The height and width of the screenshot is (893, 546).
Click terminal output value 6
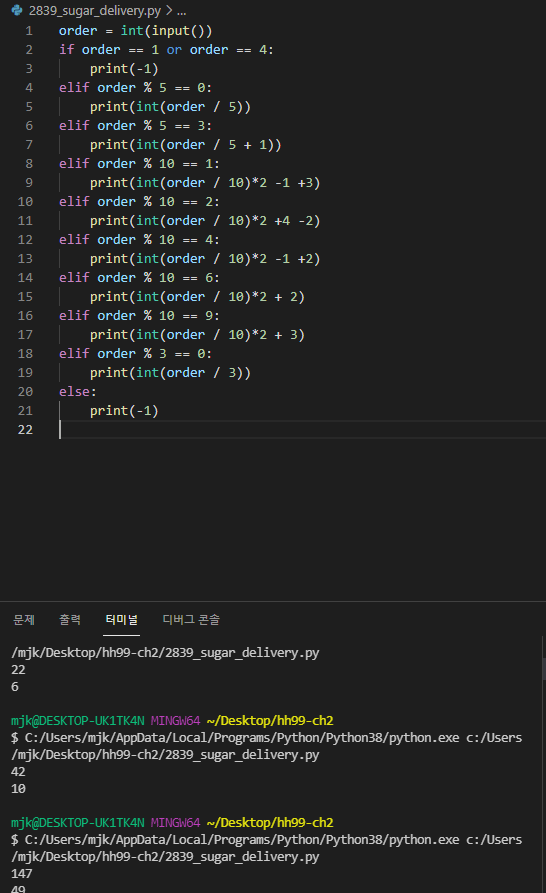(15, 687)
